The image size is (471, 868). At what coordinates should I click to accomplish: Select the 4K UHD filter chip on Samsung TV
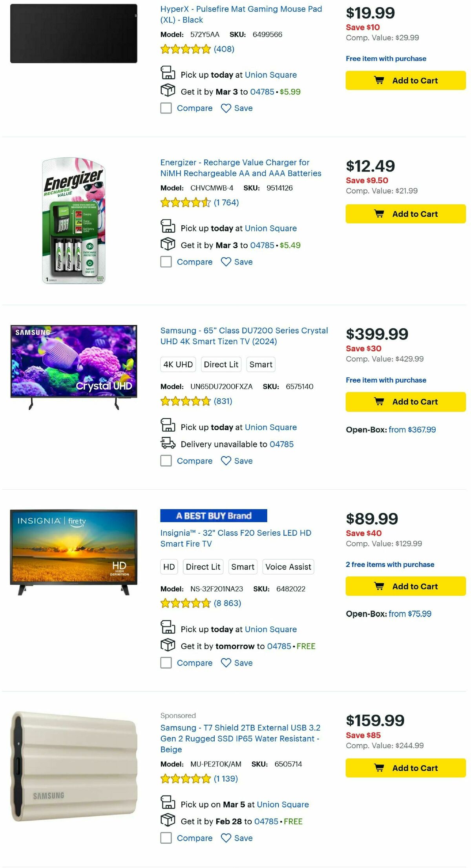[x=177, y=364]
